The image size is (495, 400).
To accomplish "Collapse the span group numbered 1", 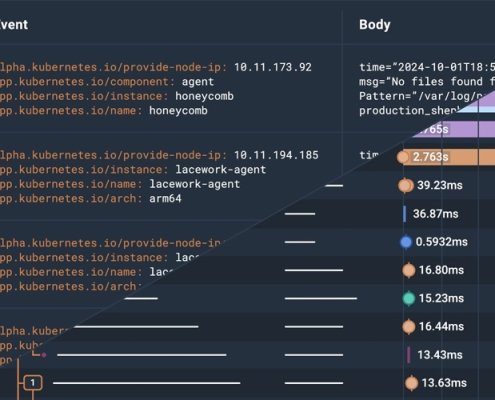I will [x=33, y=383].
